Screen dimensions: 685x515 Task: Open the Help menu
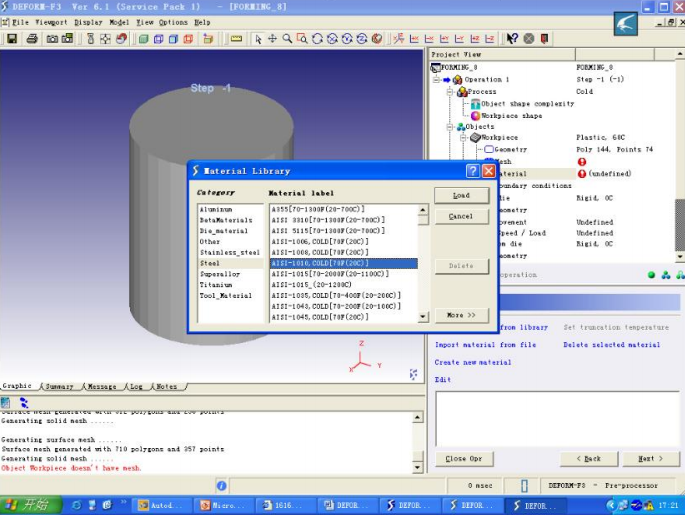click(202, 22)
